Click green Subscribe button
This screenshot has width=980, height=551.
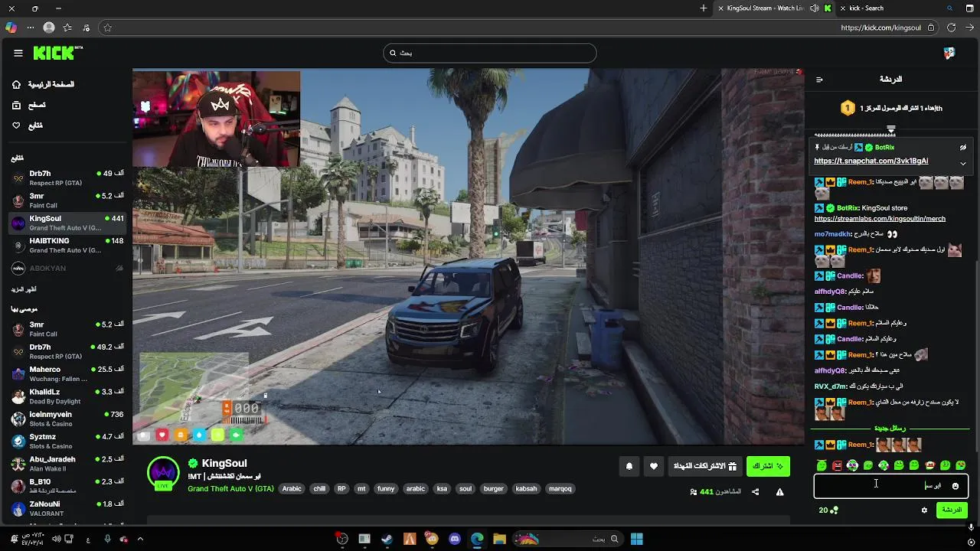(768, 466)
